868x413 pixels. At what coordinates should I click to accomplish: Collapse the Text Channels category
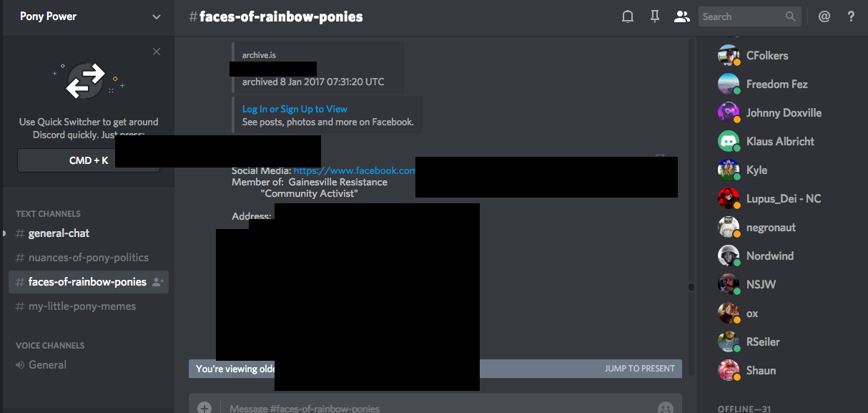point(48,213)
